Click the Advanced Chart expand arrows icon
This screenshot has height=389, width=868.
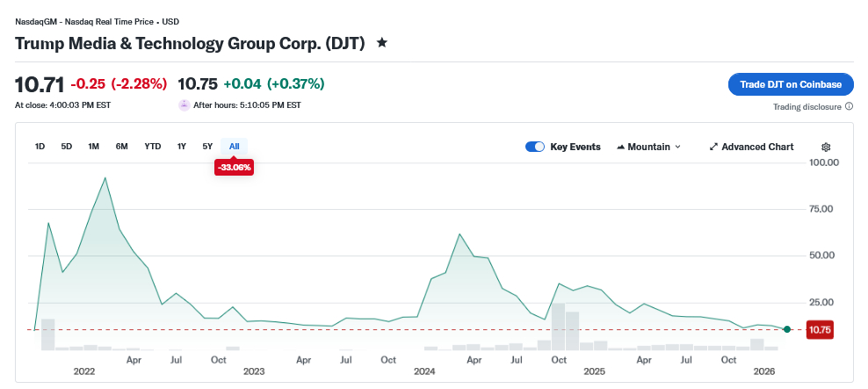click(x=714, y=147)
